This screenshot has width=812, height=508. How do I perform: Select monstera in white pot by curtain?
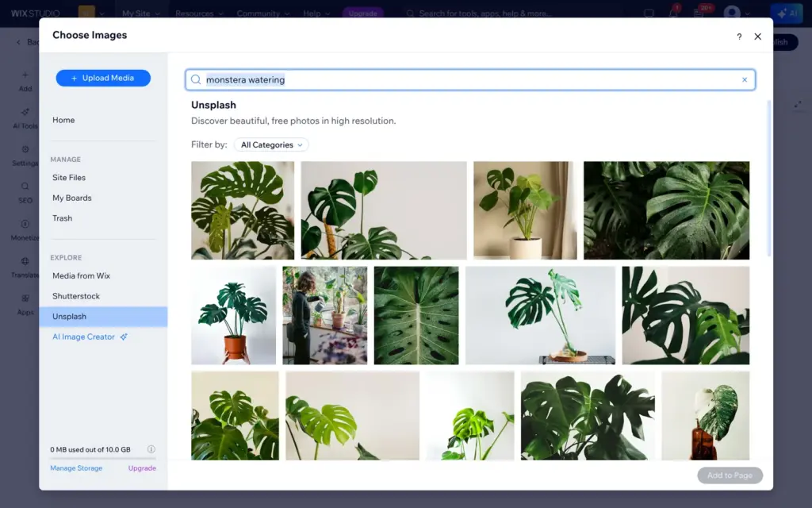tap(525, 210)
